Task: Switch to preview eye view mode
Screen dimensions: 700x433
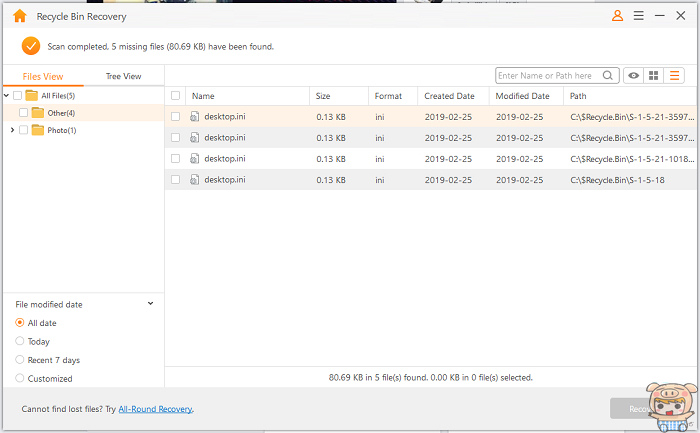Action: point(633,76)
